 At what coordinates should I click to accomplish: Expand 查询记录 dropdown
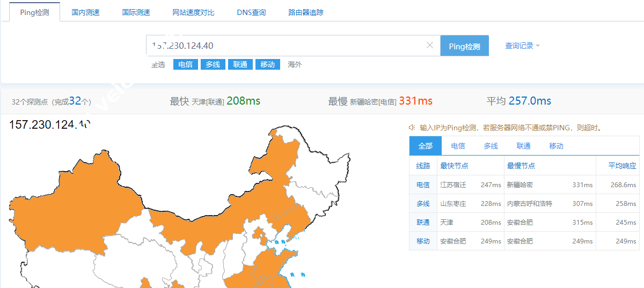pyautogui.click(x=522, y=46)
